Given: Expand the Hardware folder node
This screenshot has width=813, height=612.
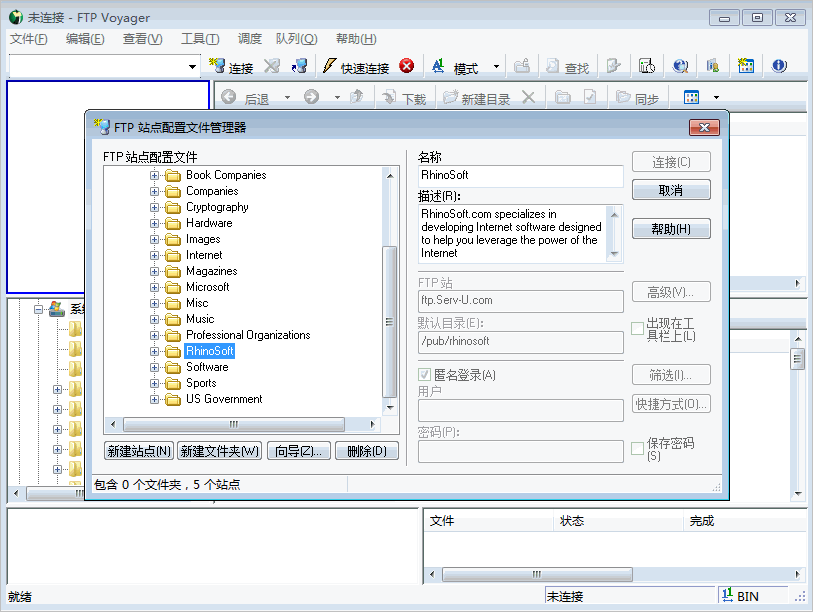Looking at the screenshot, I should pyautogui.click(x=155, y=224).
